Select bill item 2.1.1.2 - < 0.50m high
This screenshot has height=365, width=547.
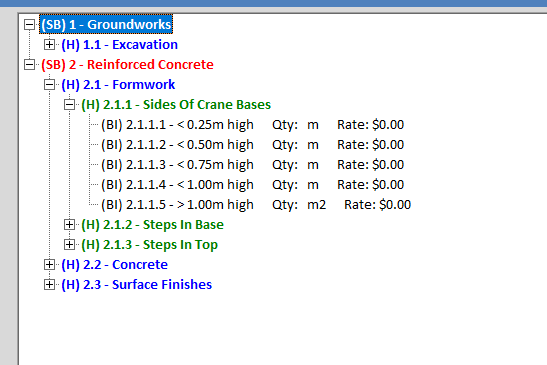(252, 144)
